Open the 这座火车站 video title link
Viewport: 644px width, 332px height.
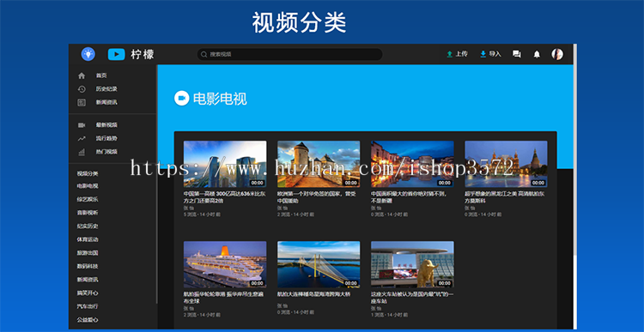412,298
